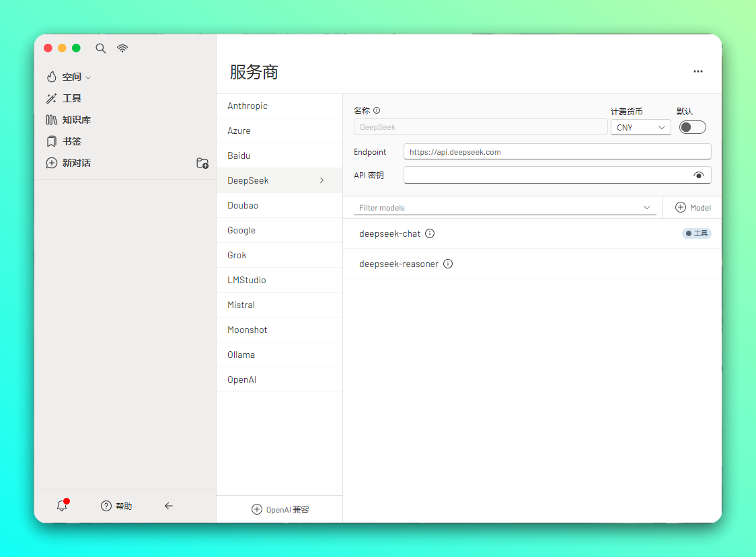Screen dimensions: 756x557
Task: Toggle the 默认 default switch
Action: (692, 127)
